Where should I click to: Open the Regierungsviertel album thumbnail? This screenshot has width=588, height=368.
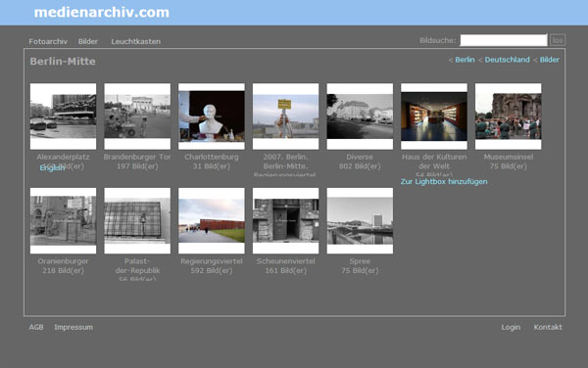pos(212,220)
